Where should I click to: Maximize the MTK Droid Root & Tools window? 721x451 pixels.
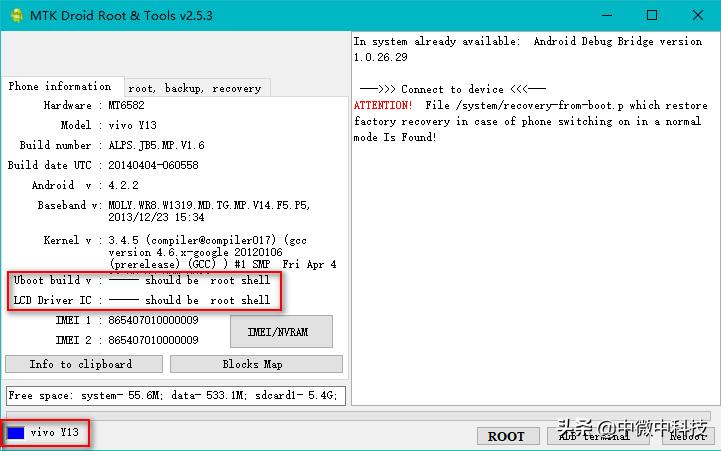pyautogui.click(x=652, y=15)
